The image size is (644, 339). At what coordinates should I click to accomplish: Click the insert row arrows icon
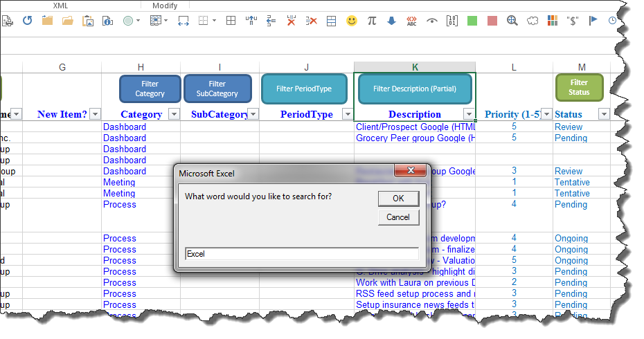(271, 21)
